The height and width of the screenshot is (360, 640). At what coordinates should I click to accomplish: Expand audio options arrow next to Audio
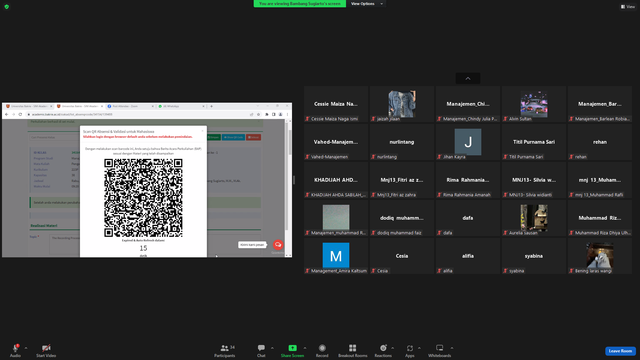coord(26,348)
